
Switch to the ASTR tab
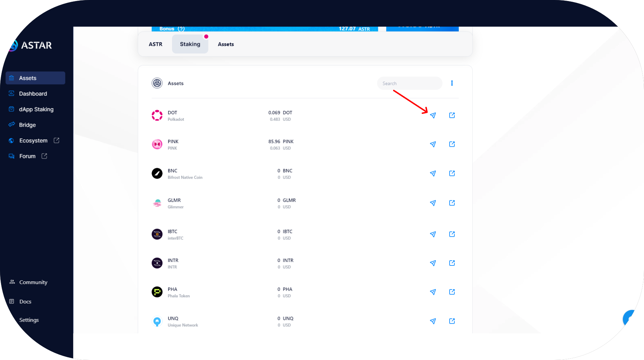[x=155, y=44]
